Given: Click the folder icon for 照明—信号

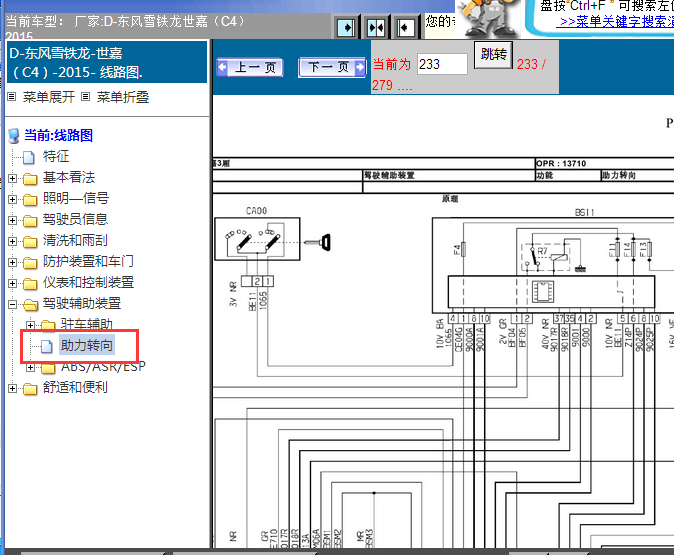Looking at the screenshot, I should coord(30,199).
